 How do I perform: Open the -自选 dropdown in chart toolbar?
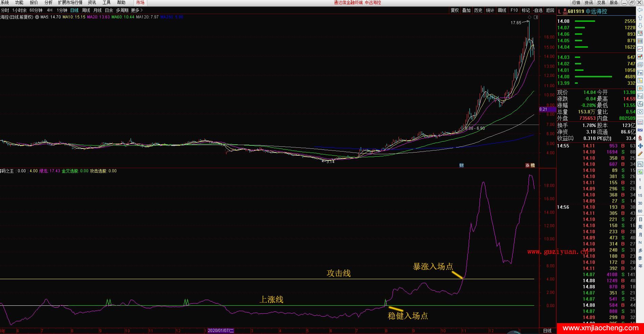pyautogui.click(x=538, y=11)
